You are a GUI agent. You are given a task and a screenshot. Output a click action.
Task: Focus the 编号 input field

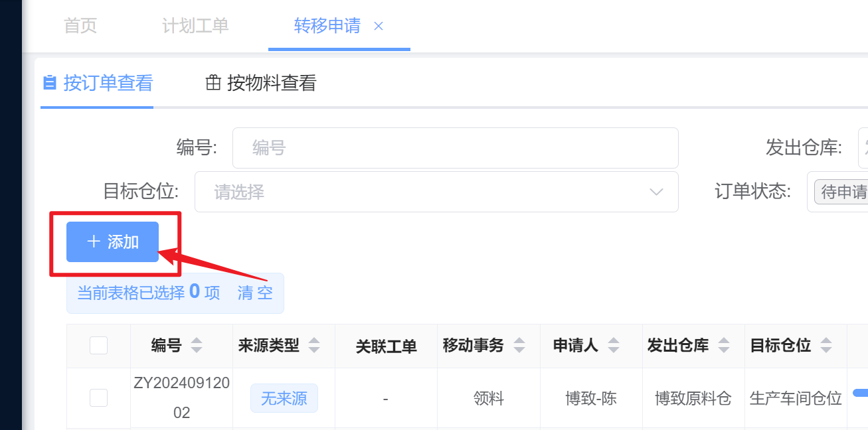pos(455,148)
